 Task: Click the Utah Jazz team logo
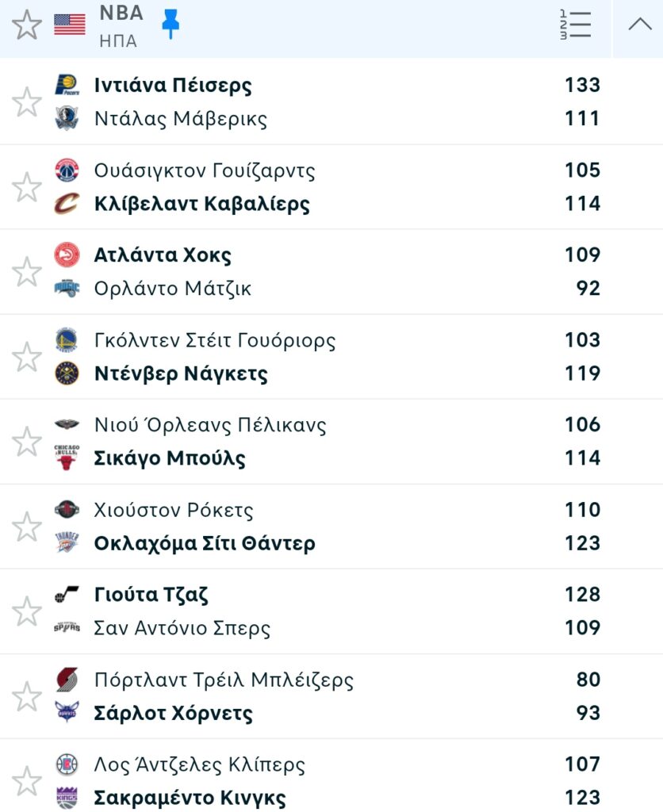[67, 594]
